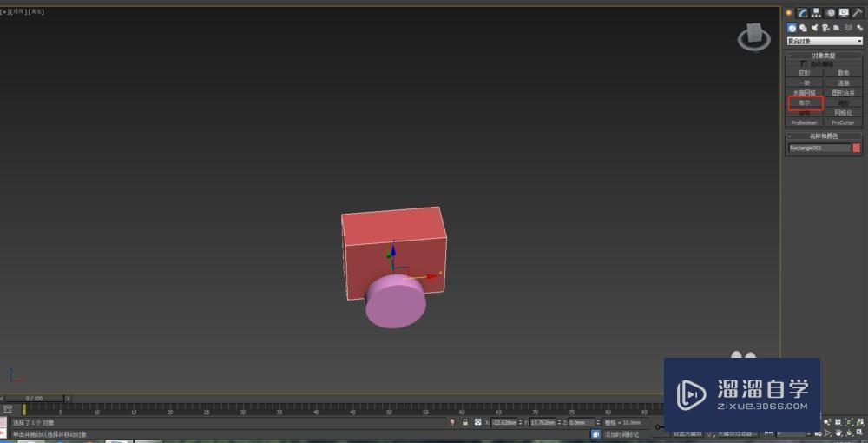Select the Orbit viewport tool
This screenshot has height=443, width=868.
(x=850, y=433)
